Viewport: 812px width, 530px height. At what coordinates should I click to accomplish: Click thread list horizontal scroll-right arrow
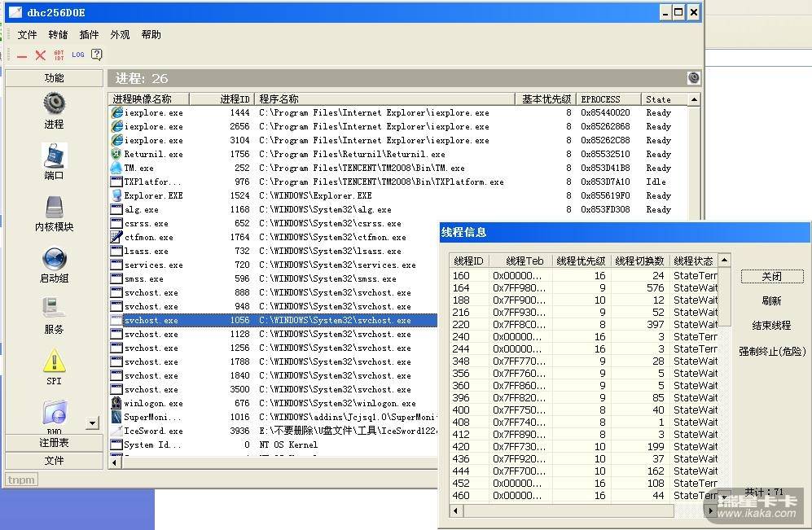[x=711, y=511]
